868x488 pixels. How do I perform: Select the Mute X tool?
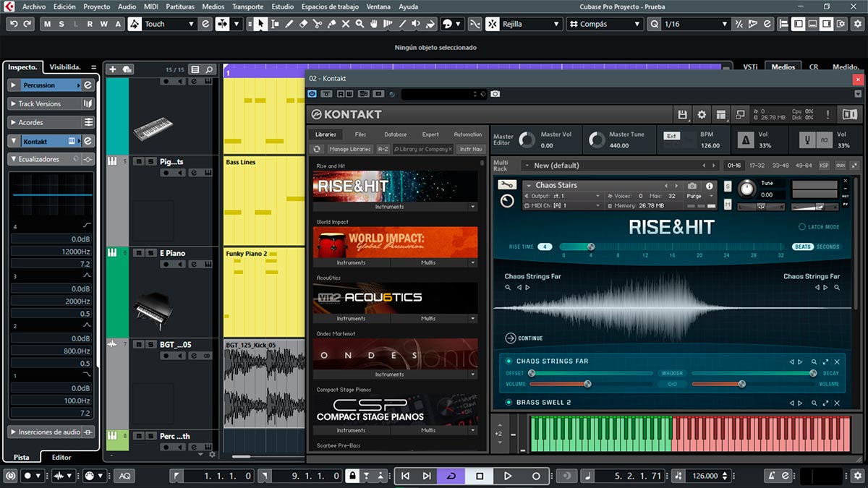[346, 24]
